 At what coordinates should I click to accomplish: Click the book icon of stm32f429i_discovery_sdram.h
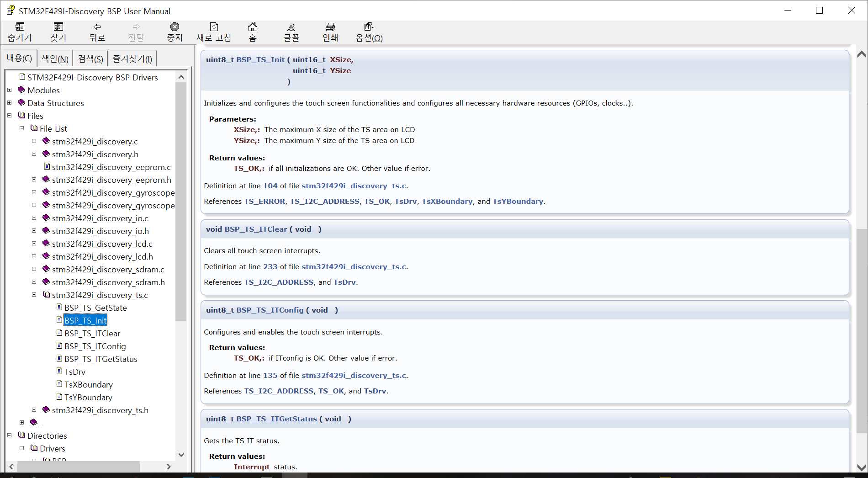coord(46,281)
